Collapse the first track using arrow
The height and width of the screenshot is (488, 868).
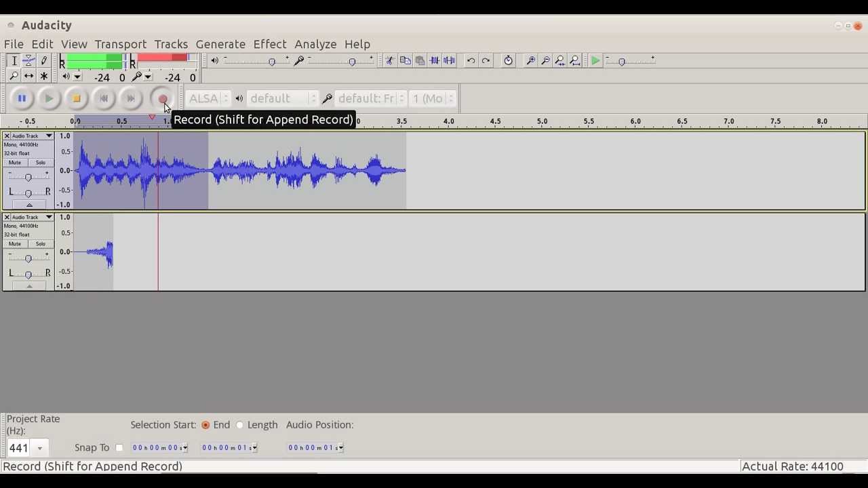tap(28, 205)
